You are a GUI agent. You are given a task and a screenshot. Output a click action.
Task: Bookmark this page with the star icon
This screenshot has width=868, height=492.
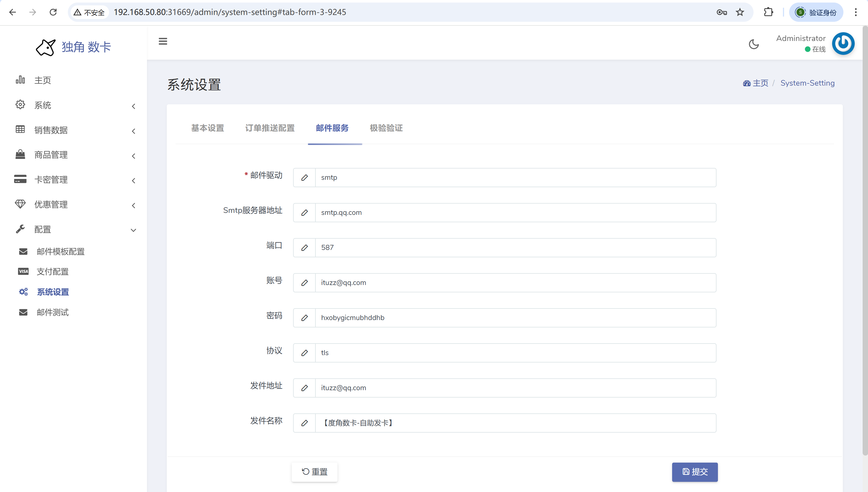click(x=740, y=12)
